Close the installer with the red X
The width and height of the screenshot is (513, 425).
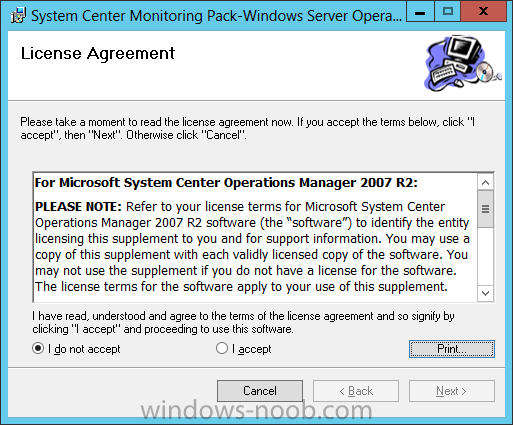pos(483,12)
